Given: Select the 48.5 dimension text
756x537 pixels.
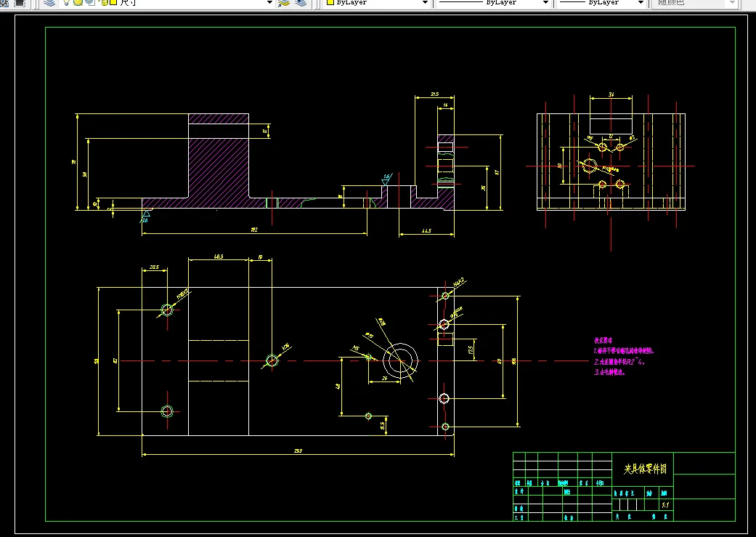Looking at the screenshot, I should coord(219,257).
